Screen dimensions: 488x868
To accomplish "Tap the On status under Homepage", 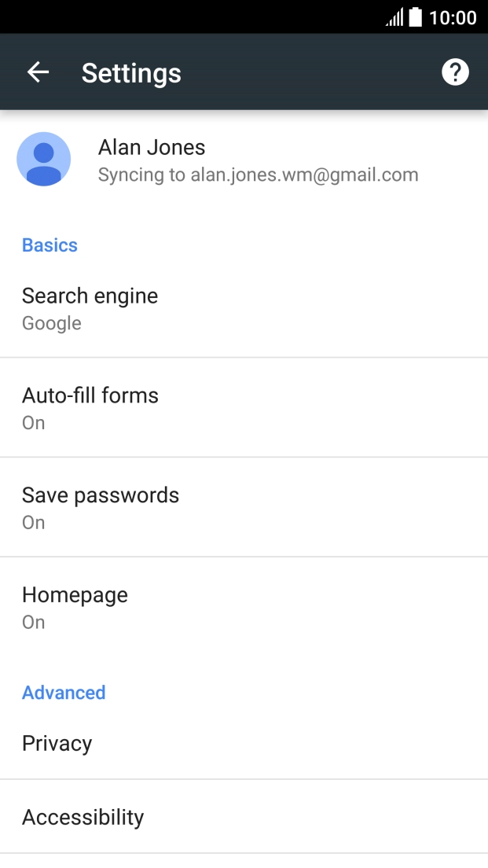I will (34, 623).
